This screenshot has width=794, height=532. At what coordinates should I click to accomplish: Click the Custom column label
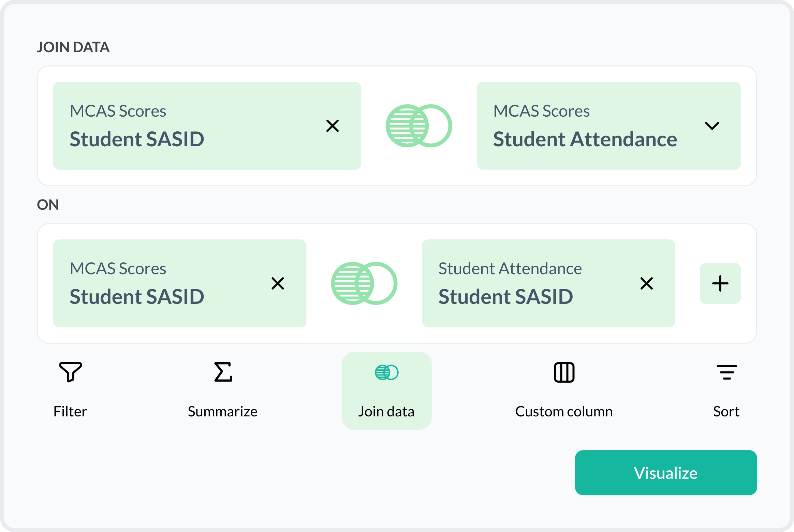(564, 412)
